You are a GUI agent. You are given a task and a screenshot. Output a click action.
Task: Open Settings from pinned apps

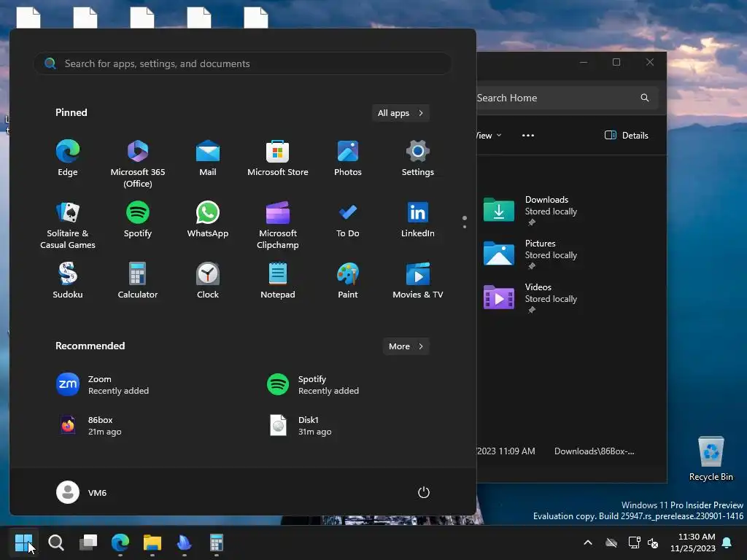point(418,158)
